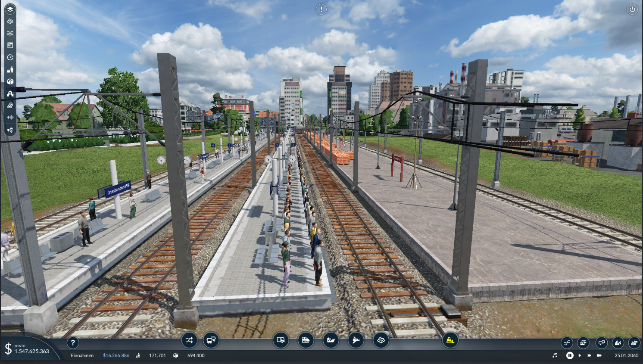Open the main menu power button

[632, 9]
